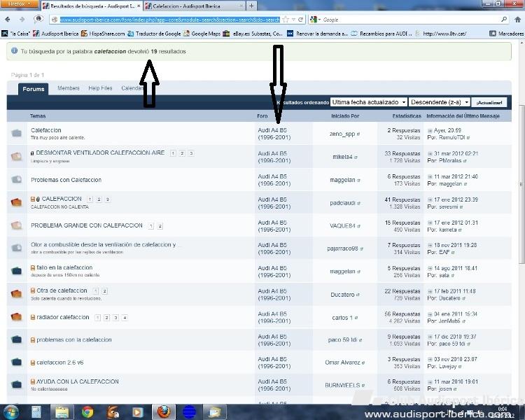
Task: Click the vertical scrollbar of the page
Action: point(521,184)
